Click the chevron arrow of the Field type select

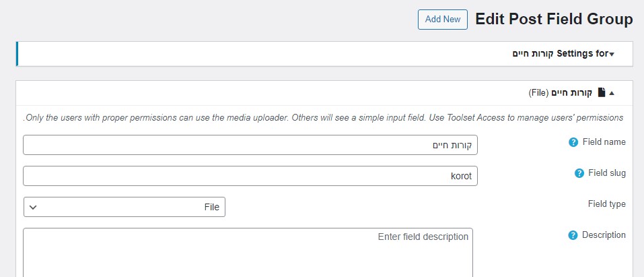pyautogui.click(x=33, y=207)
